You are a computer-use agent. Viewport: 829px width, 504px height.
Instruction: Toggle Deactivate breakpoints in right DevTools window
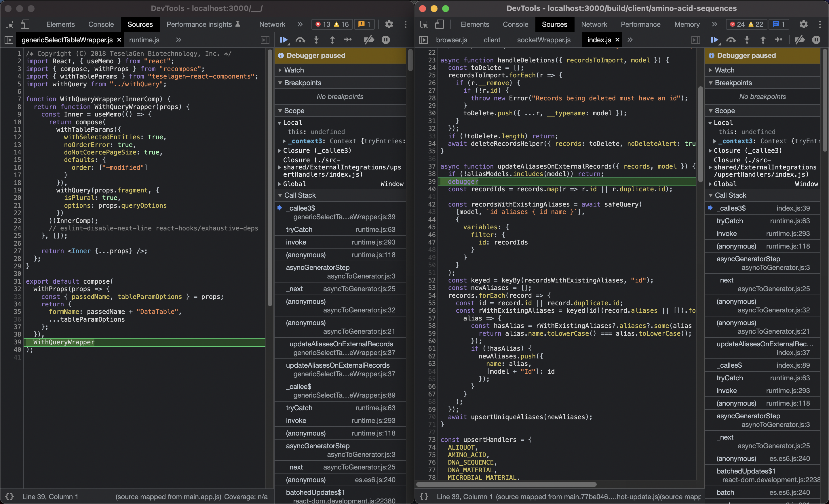click(x=800, y=40)
